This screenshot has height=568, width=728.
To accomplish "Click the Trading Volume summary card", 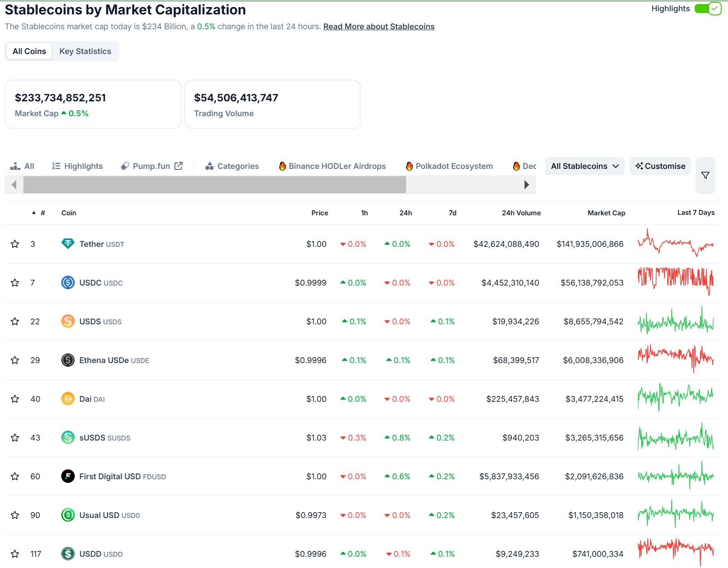I will [x=272, y=105].
